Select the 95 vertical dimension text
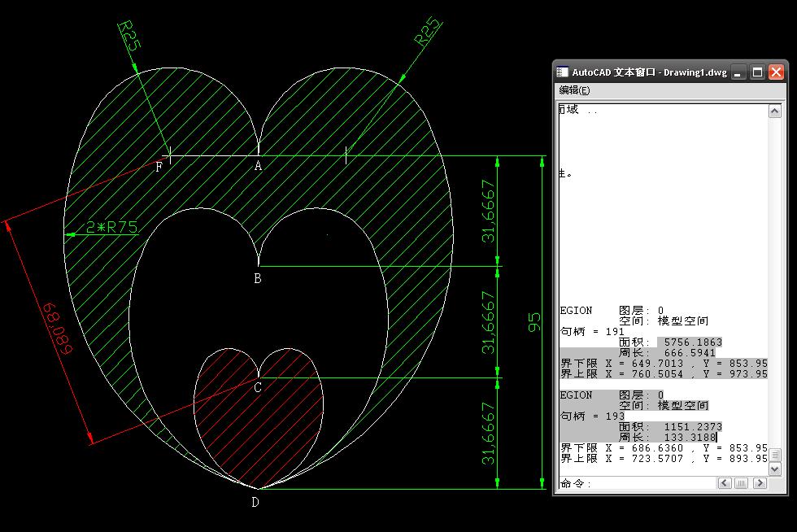This screenshot has width=797, height=532. pyautogui.click(x=534, y=322)
